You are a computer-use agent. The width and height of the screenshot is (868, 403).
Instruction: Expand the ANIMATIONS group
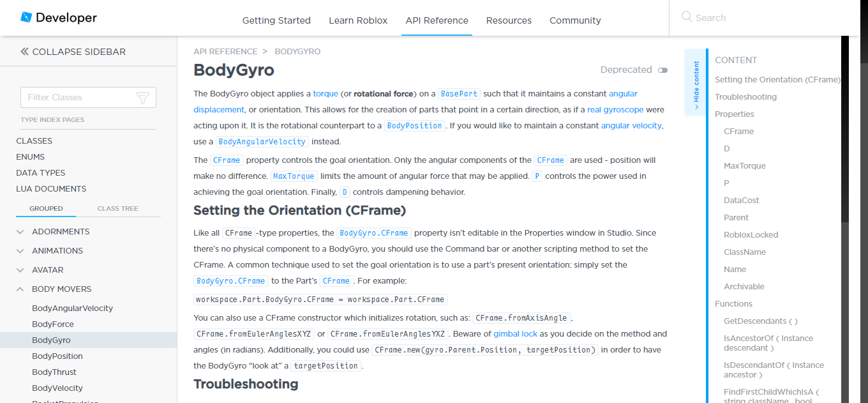click(x=20, y=251)
